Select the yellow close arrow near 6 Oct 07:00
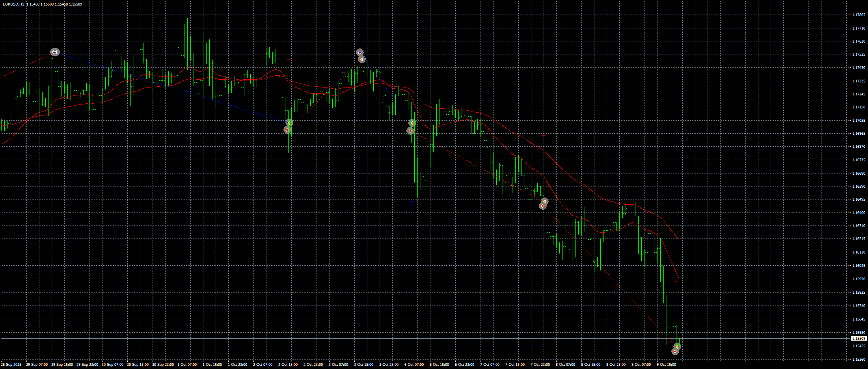This screenshot has width=868, height=369. pos(412,123)
